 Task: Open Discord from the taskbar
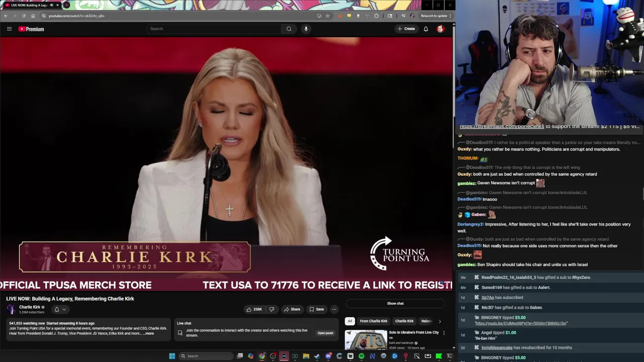(x=328, y=356)
